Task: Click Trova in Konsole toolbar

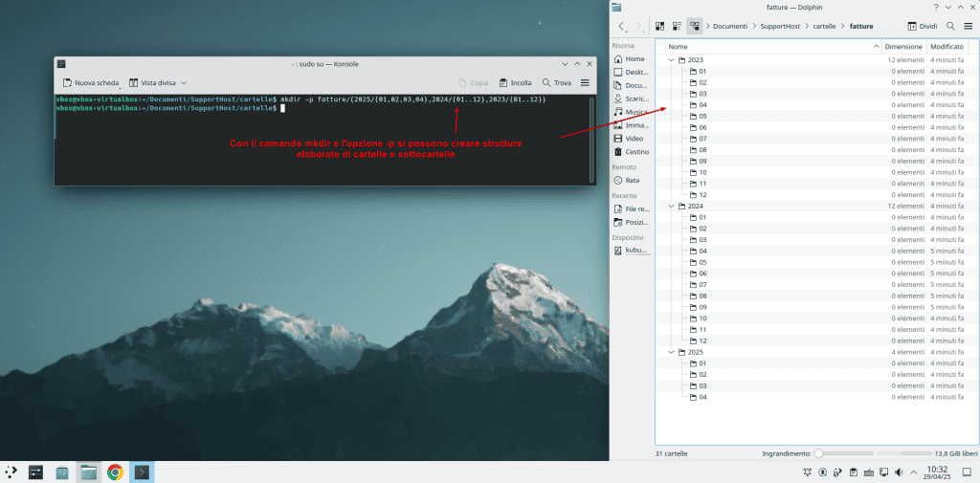Action: coord(556,82)
